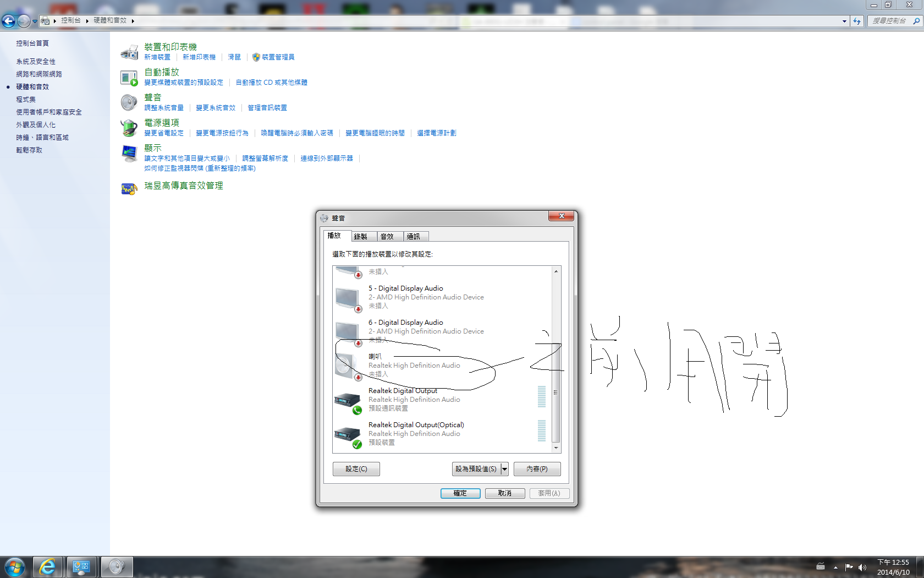
Task: Open the Control Panel taskbar item
Action: [x=82, y=567]
